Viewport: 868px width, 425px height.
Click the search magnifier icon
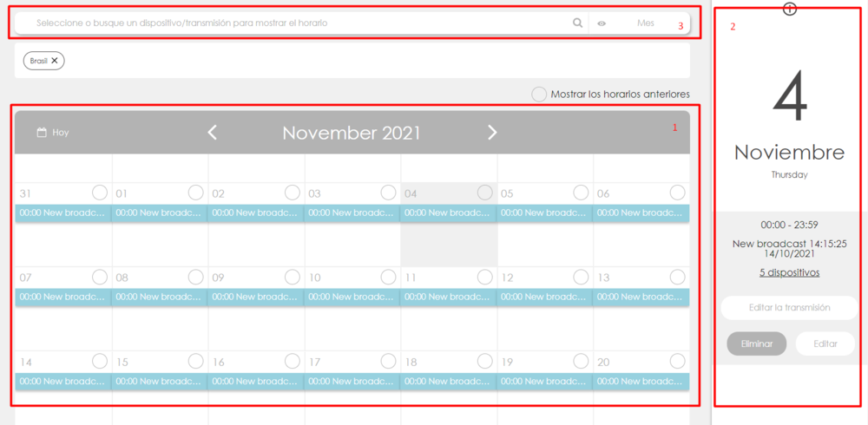577,23
